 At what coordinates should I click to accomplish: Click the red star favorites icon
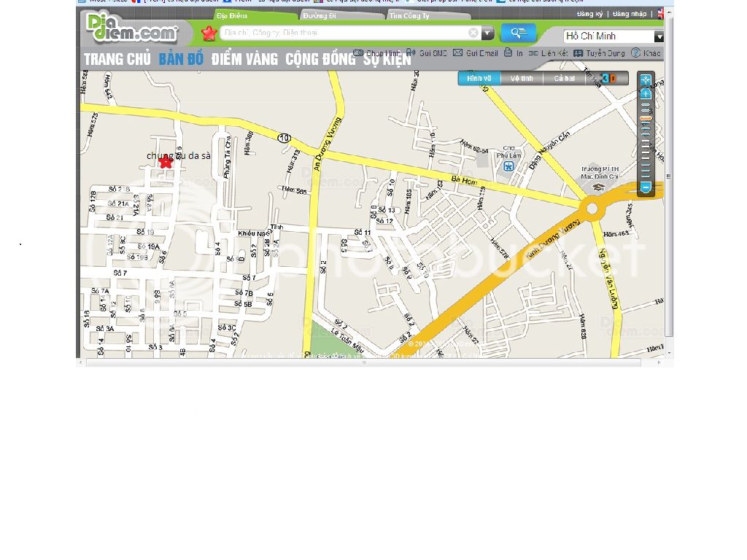(x=209, y=34)
